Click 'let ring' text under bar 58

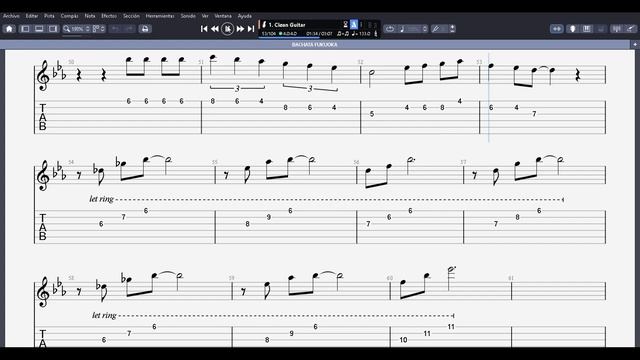pos(104,315)
